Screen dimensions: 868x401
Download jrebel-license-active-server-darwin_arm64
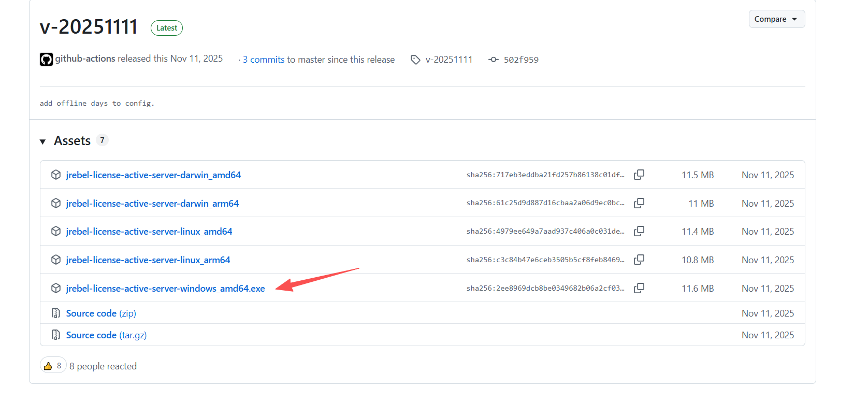152,204
